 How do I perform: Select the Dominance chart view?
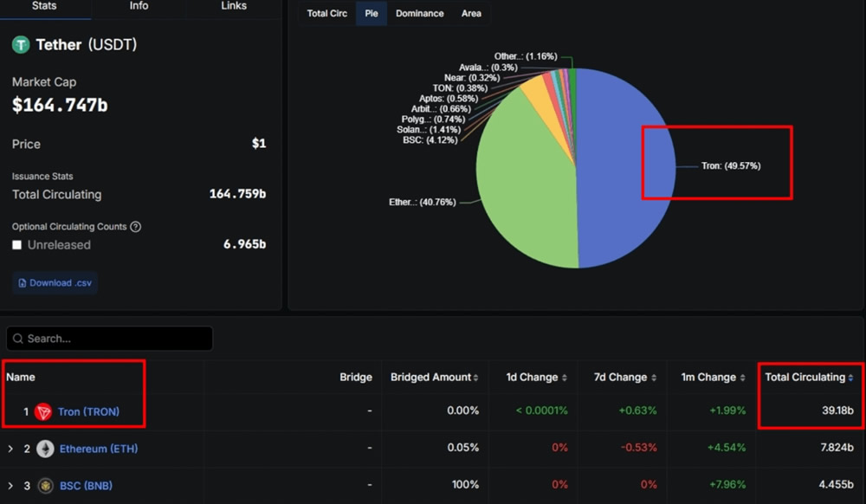(420, 13)
